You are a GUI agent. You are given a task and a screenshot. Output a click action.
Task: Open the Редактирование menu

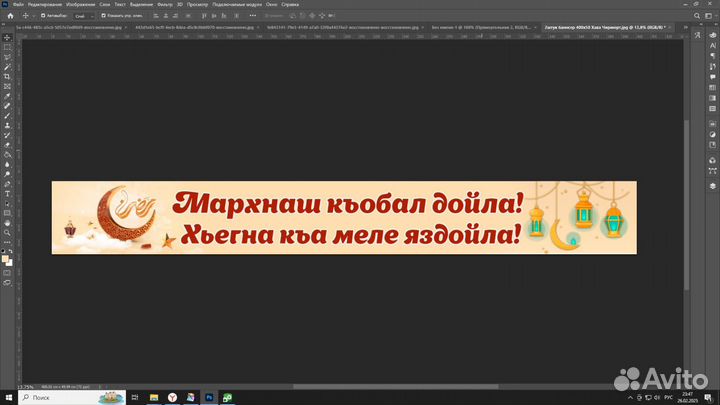click(x=45, y=5)
